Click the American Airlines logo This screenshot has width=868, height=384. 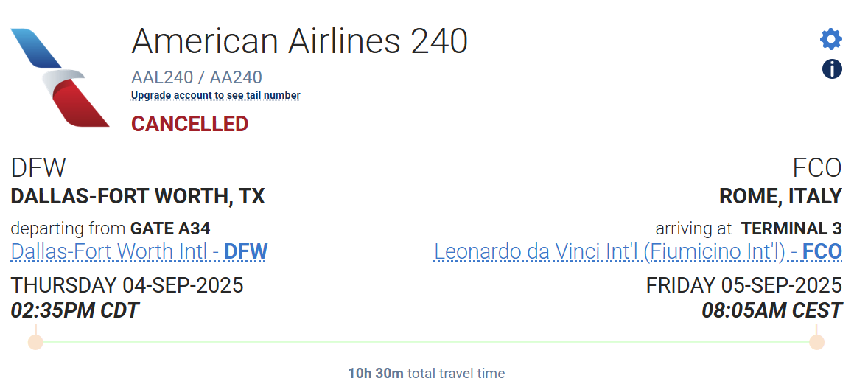60,77
